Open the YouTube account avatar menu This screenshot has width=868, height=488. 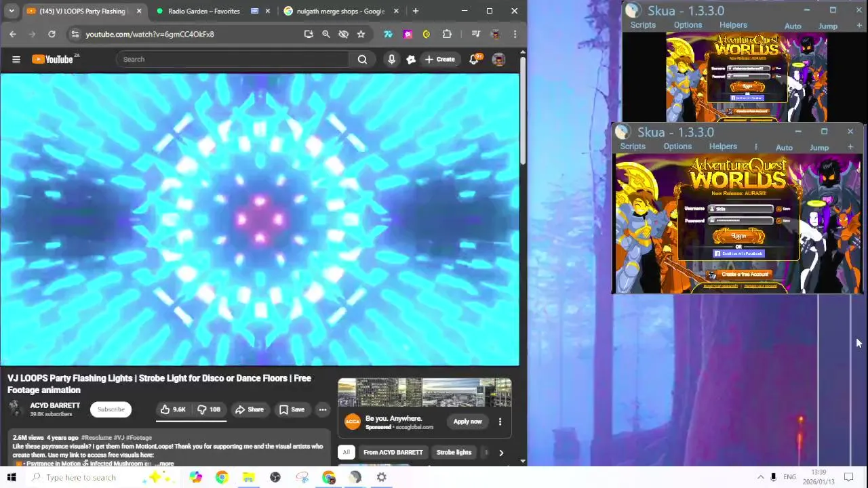pos(498,59)
